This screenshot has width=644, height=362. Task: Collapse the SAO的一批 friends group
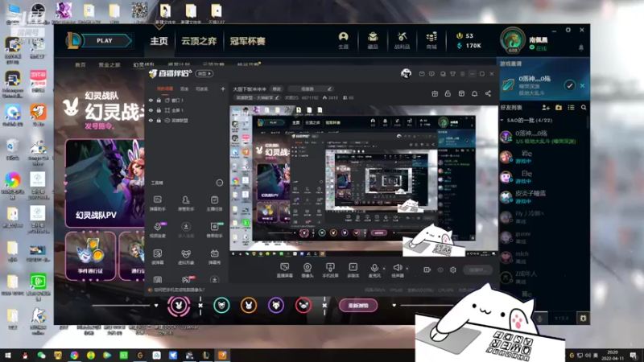[x=502, y=120]
